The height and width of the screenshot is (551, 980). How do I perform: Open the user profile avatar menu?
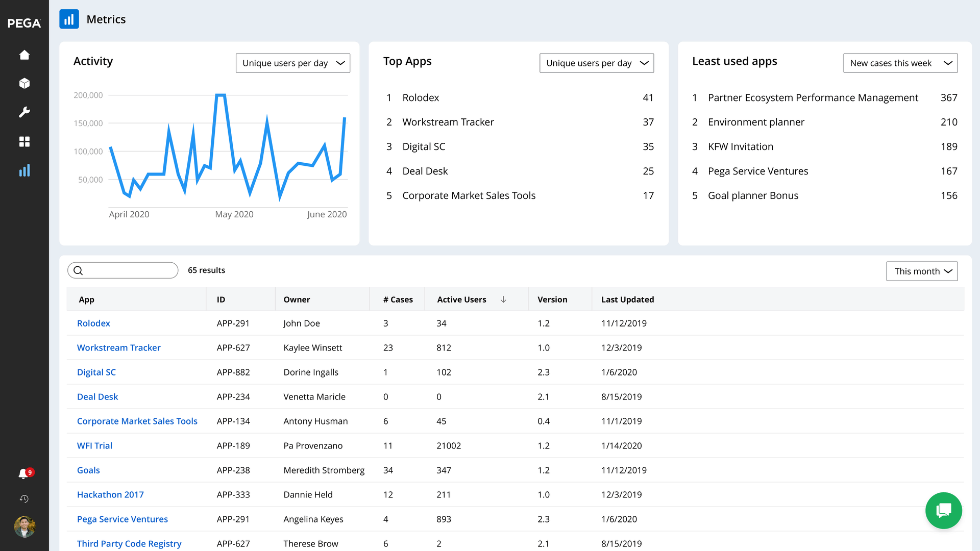coord(24,528)
